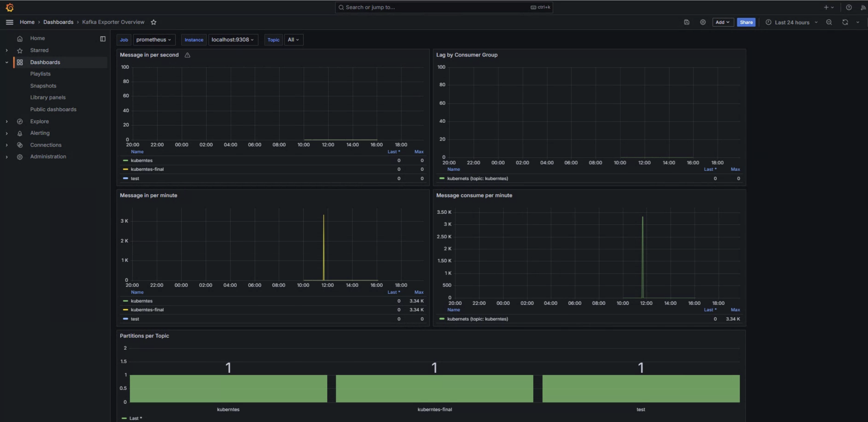Viewport: 868px width, 422px height.
Task: Open the Add dropdown in the toolbar
Action: 723,22
